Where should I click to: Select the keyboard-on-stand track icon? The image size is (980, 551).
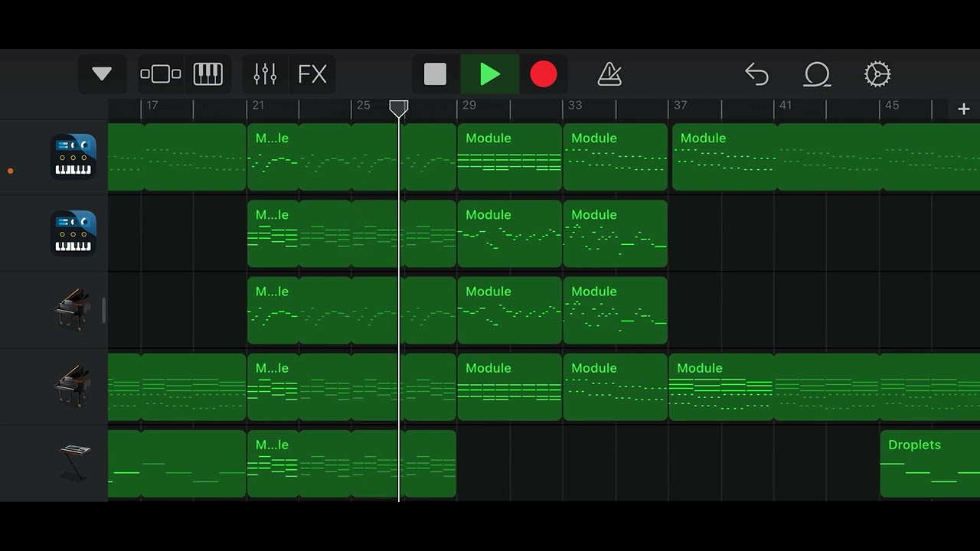[x=74, y=462]
